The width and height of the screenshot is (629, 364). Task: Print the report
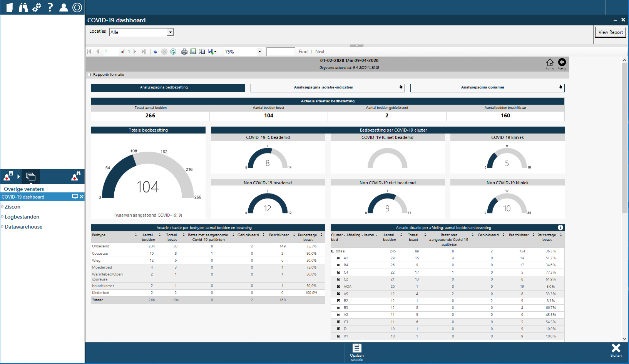point(184,52)
